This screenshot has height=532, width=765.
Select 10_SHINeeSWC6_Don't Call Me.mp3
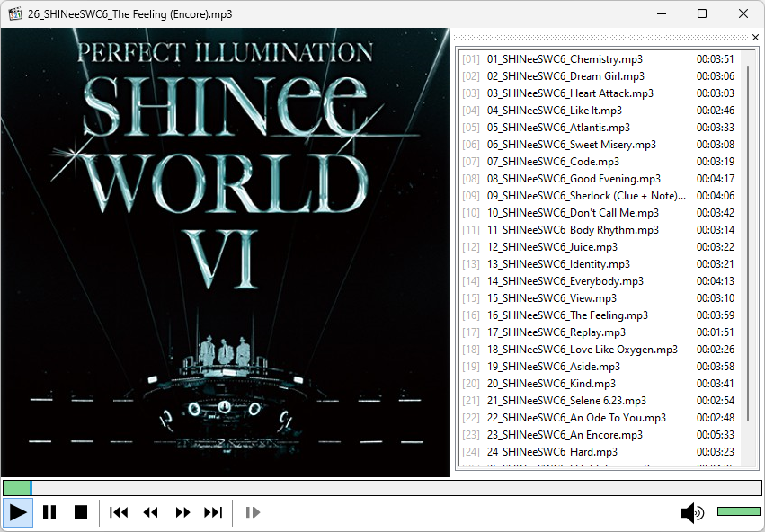pos(600,213)
